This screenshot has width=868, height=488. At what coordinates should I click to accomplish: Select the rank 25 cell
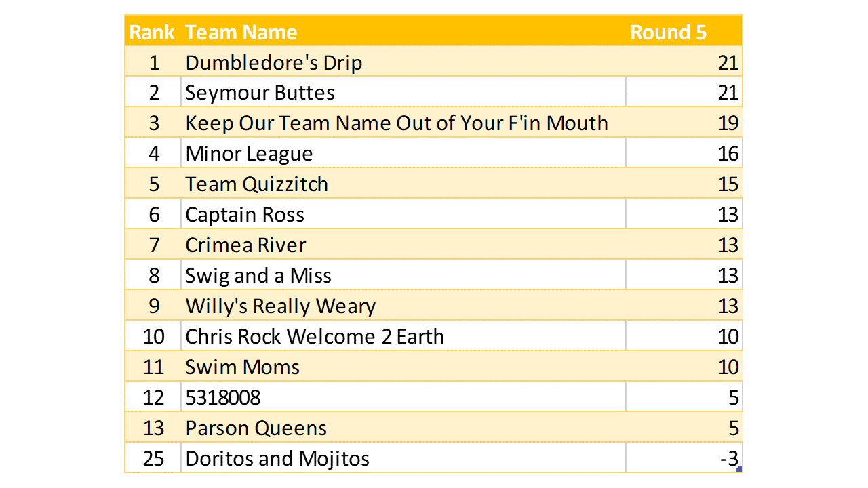tap(154, 459)
